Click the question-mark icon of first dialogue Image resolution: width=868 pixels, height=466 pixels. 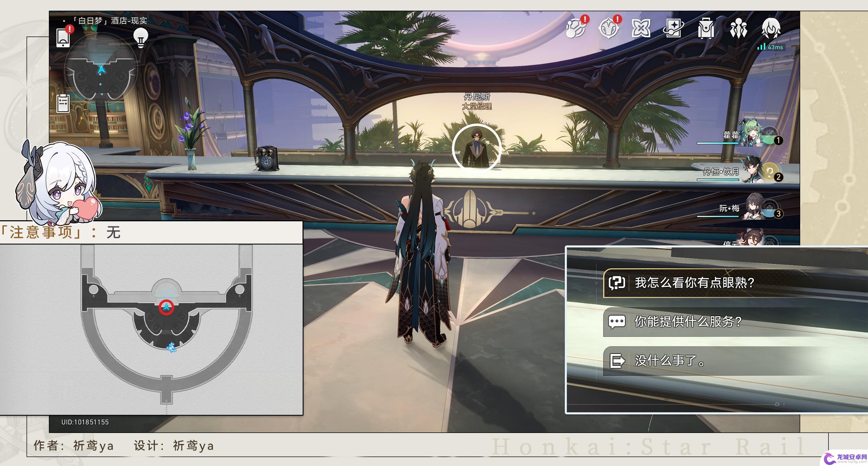point(617,283)
